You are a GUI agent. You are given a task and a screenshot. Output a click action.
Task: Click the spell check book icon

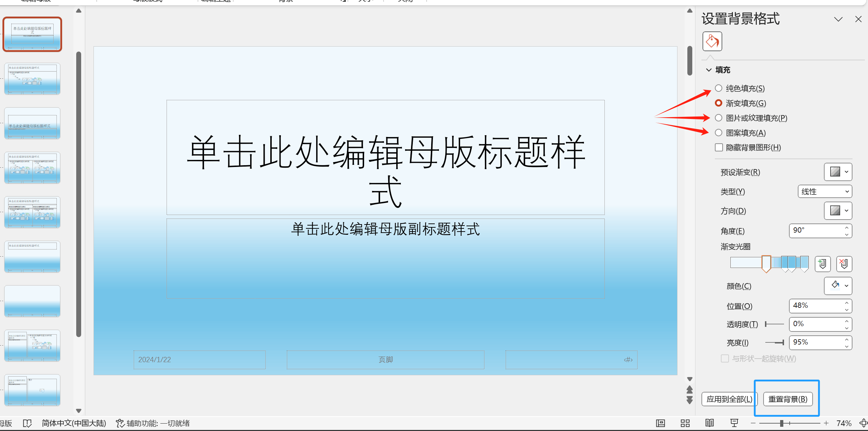(27, 423)
